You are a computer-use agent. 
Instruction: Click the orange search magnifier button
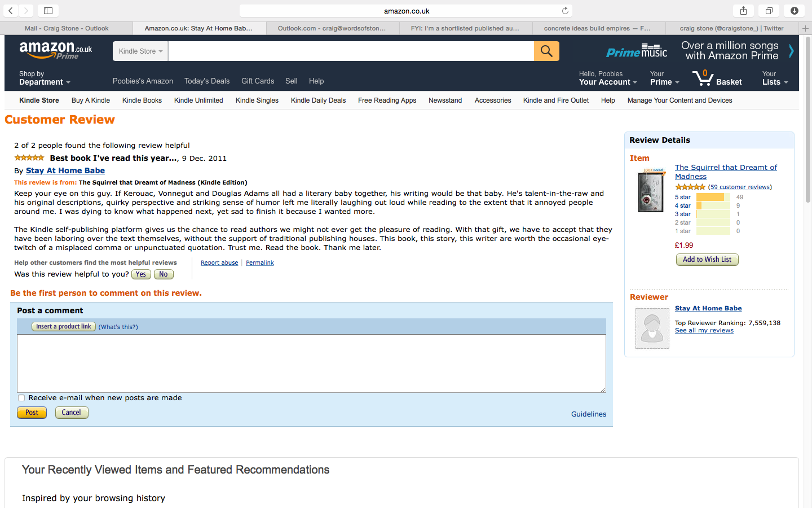(x=546, y=51)
